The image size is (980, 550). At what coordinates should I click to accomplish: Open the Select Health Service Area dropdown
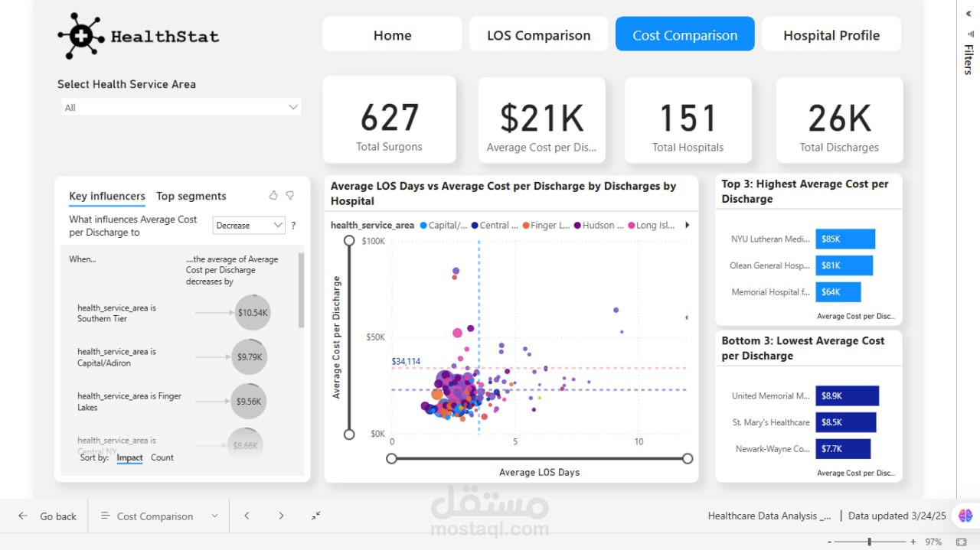181,108
